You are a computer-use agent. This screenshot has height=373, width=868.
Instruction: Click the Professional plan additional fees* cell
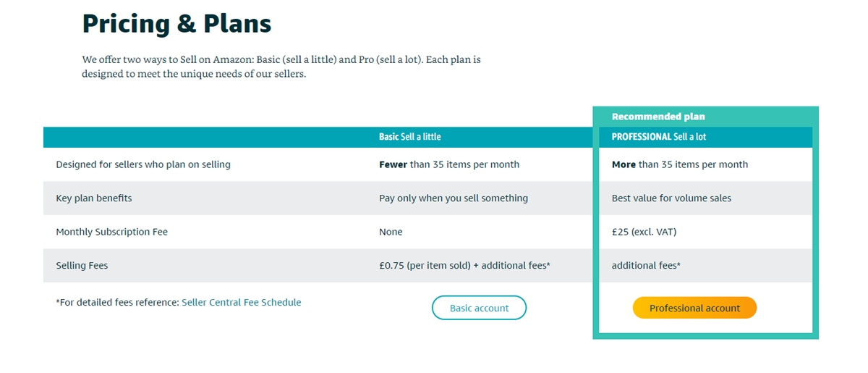(646, 266)
